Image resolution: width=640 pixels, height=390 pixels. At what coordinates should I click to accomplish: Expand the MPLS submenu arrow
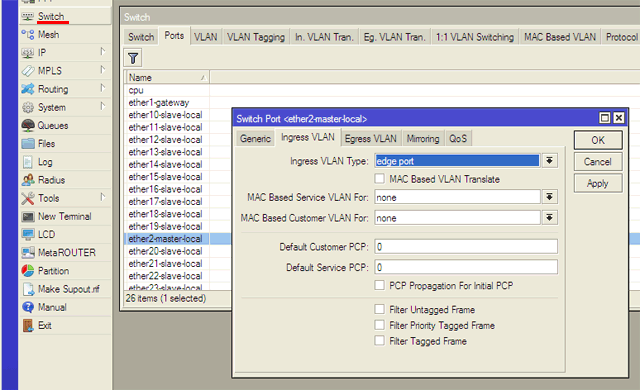point(102,70)
